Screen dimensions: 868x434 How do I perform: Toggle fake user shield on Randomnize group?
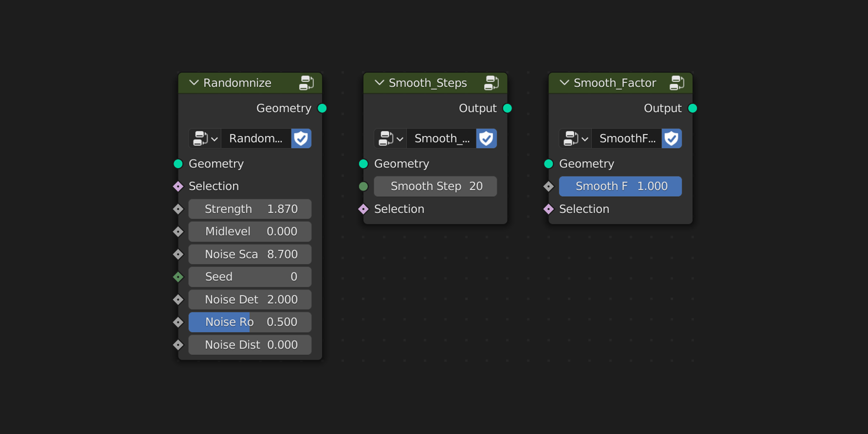point(301,138)
